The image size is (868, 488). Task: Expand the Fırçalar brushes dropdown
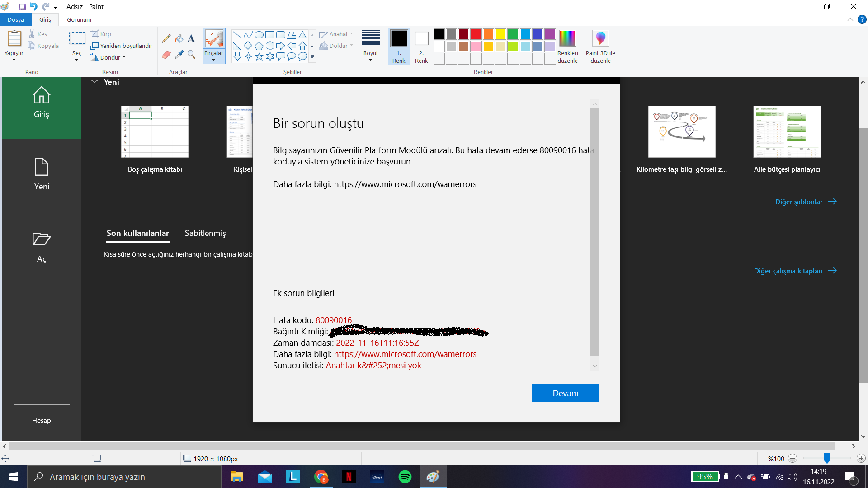coord(214,56)
